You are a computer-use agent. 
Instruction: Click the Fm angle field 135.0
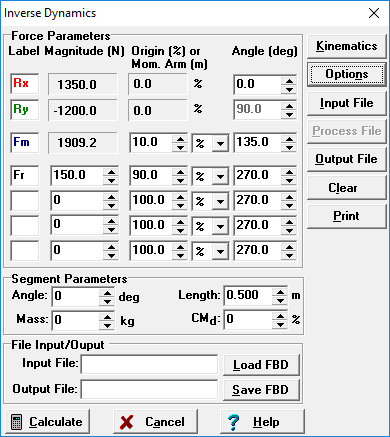258,143
